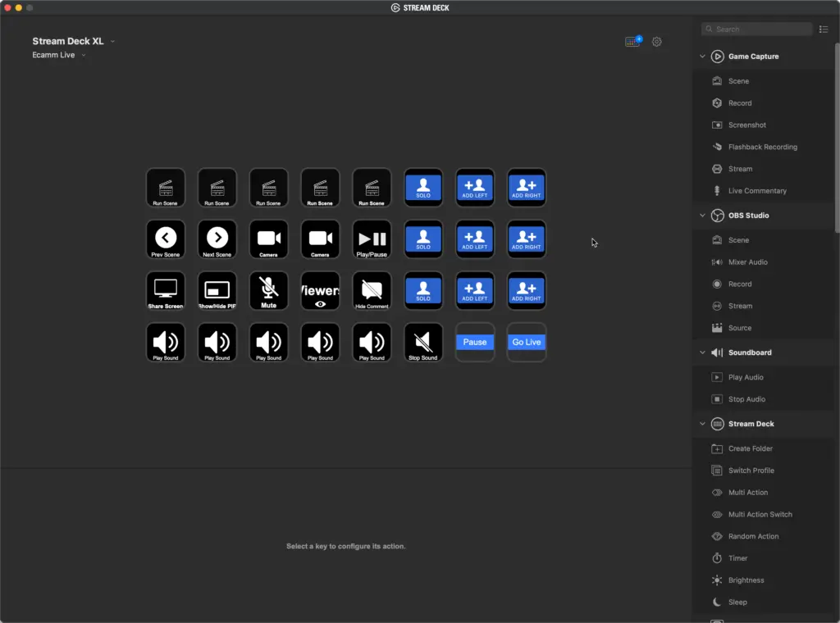Toggle the actions list view icon
The width and height of the screenshot is (840, 623).
(824, 29)
